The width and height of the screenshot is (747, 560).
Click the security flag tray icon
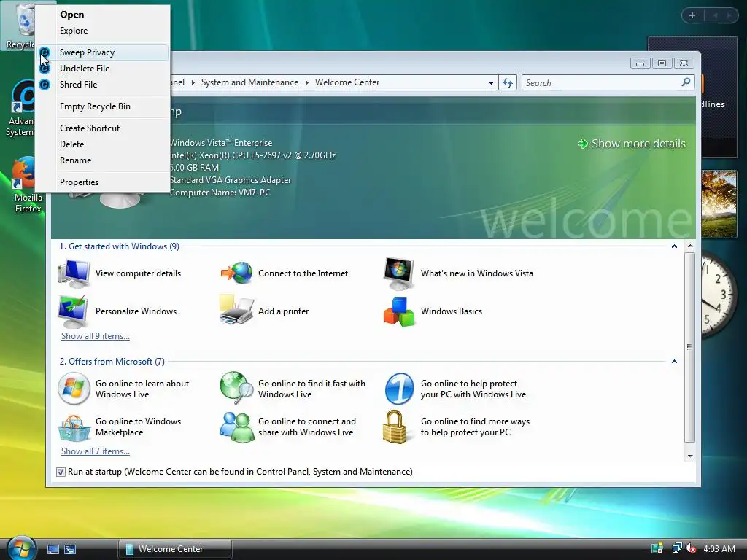657,548
